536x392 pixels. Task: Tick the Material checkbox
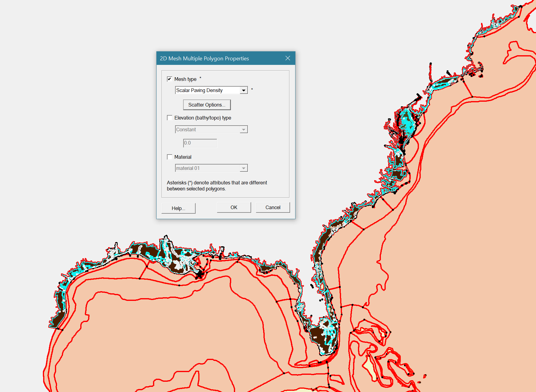click(170, 157)
